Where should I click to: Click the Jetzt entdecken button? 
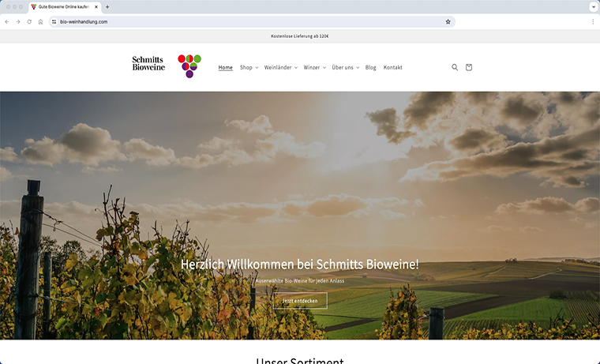click(x=300, y=301)
